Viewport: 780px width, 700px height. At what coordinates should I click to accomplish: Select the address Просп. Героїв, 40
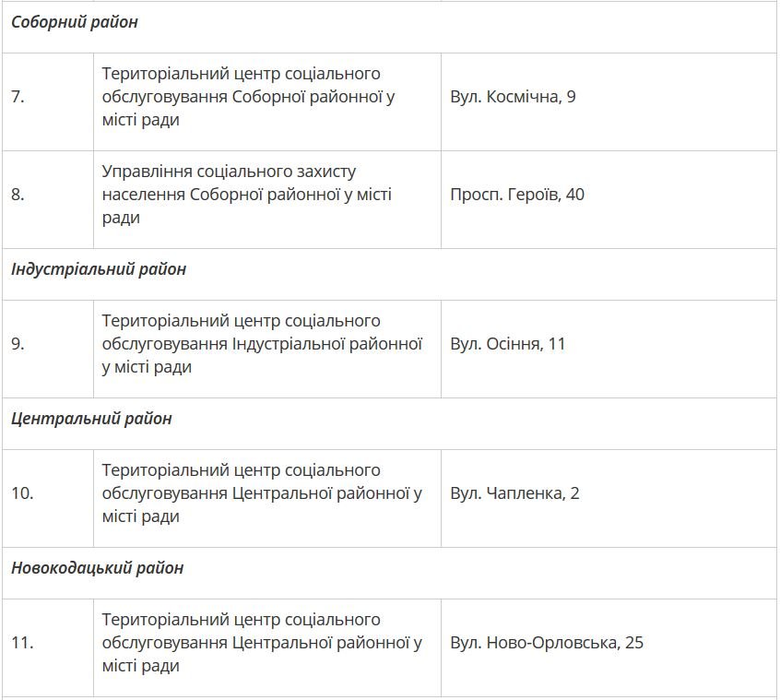[x=517, y=195]
